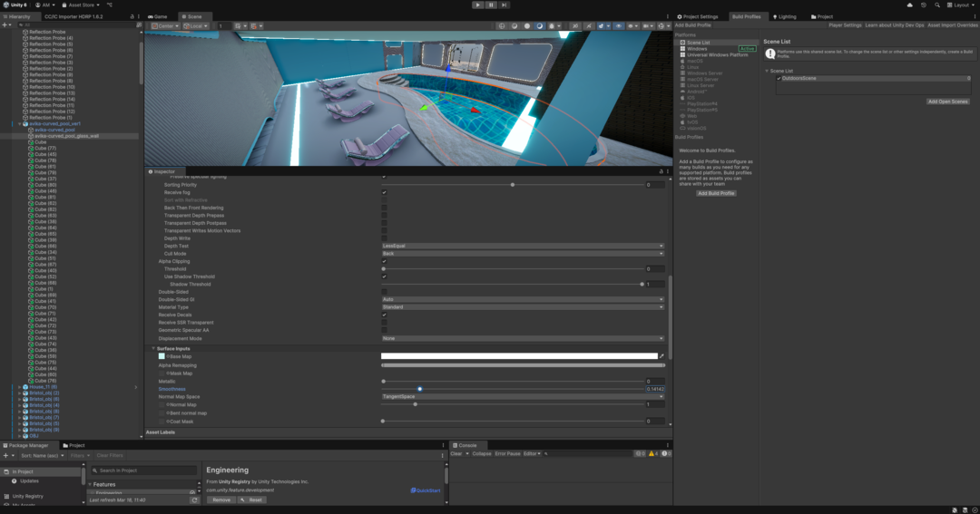This screenshot has height=514, width=980.
Task: Switch to the Lighting tab
Action: coord(784,17)
